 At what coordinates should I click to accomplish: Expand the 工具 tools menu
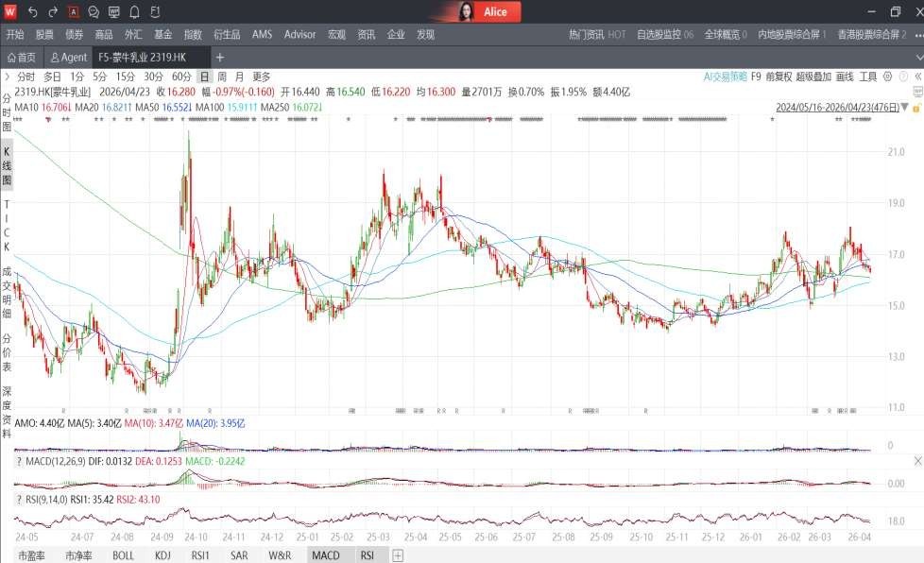[x=867, y=77]
